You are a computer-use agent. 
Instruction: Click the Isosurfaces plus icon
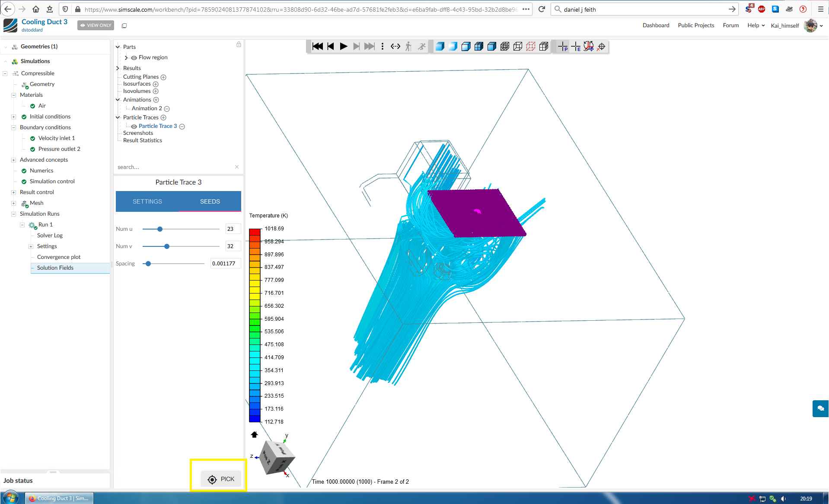coord(156,84)
